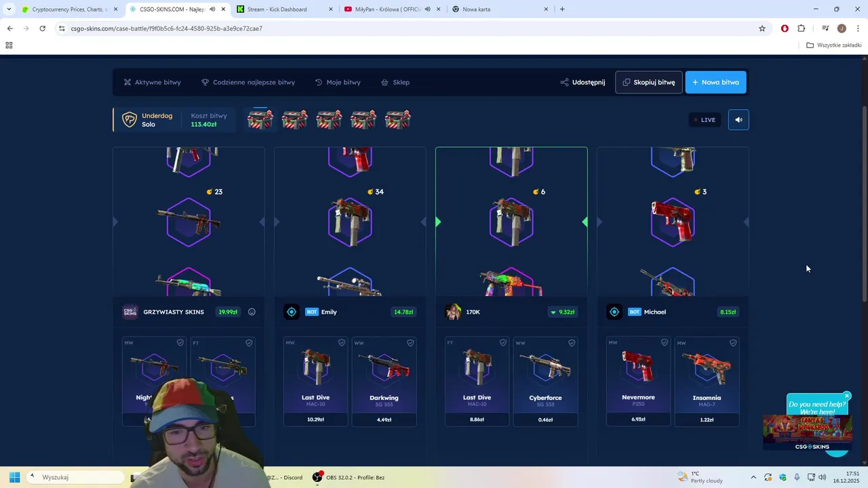
Task: Reload the page
Action: pyautogui.click(x=42, y=28)
